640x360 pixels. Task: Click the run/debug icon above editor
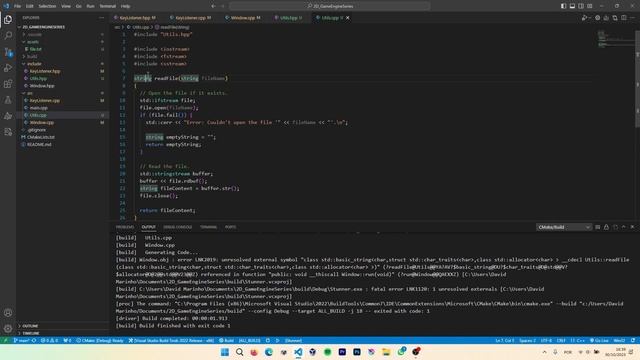[585, 18]
